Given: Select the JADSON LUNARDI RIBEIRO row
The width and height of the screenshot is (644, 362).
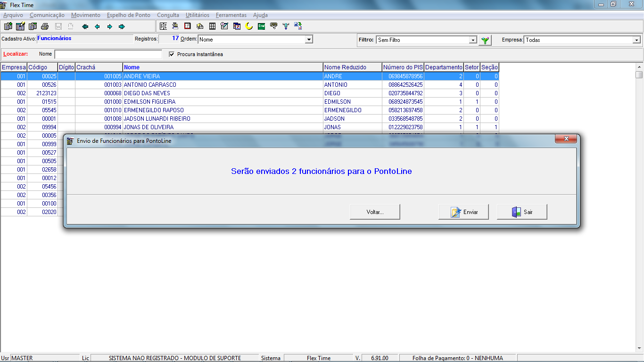Looking at the screenshot, I should coord(249,119).
